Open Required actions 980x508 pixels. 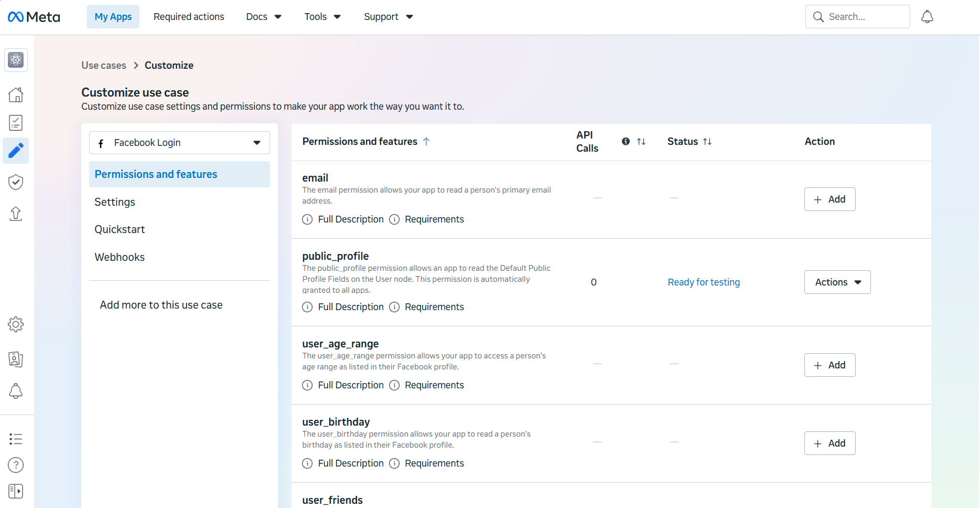(189, 17)
